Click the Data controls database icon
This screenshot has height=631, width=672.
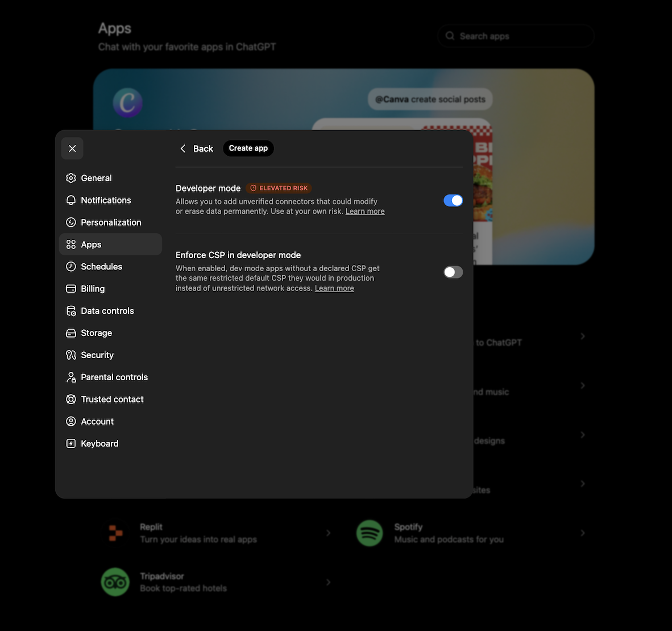(x=70, y=311)
